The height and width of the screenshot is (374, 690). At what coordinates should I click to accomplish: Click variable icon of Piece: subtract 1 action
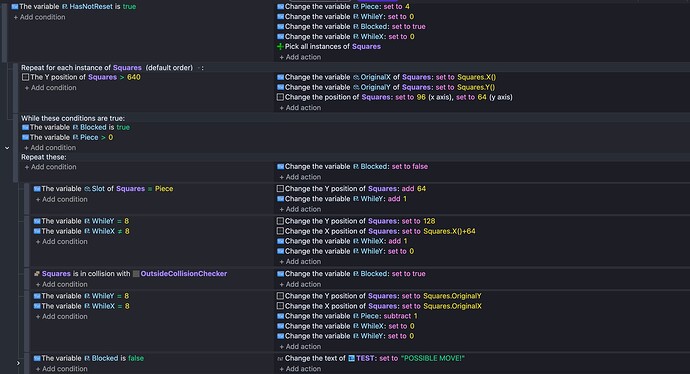[280, 316]
